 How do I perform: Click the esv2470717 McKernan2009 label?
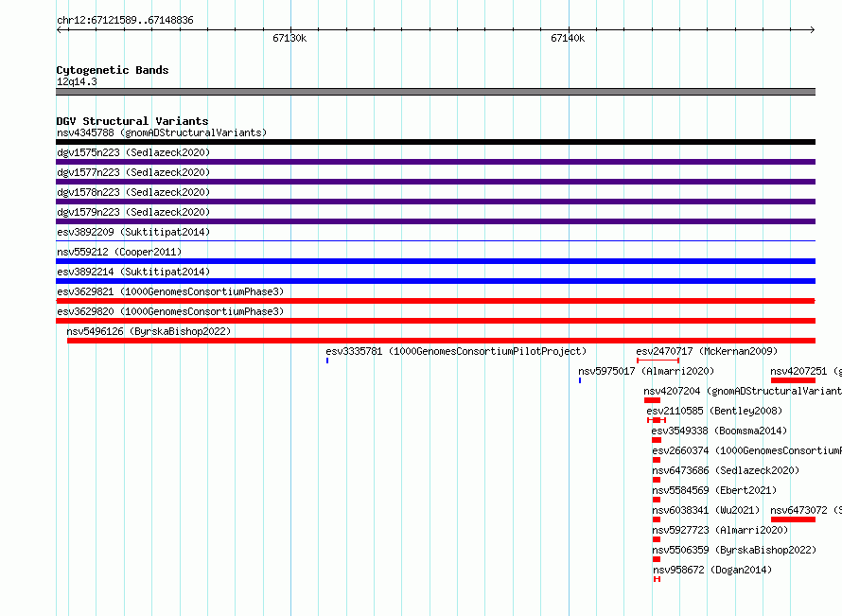click(707, 351)
